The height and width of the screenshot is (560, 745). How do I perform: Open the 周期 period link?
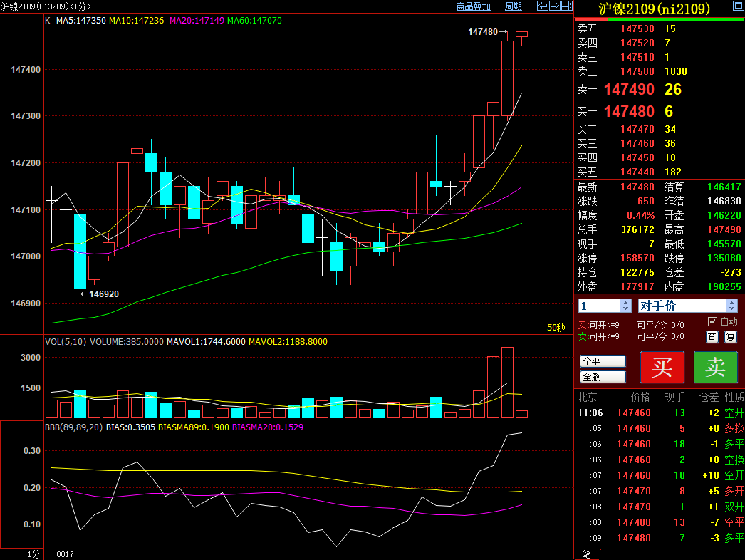(513, 6)
